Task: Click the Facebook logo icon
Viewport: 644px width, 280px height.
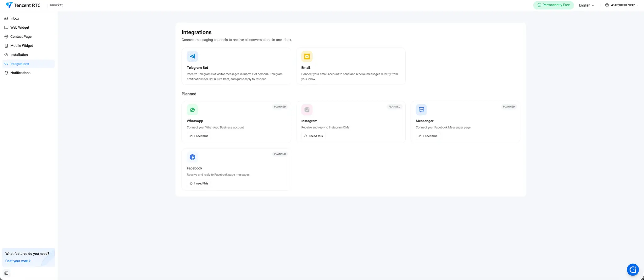Action: [x=192, y=157]
